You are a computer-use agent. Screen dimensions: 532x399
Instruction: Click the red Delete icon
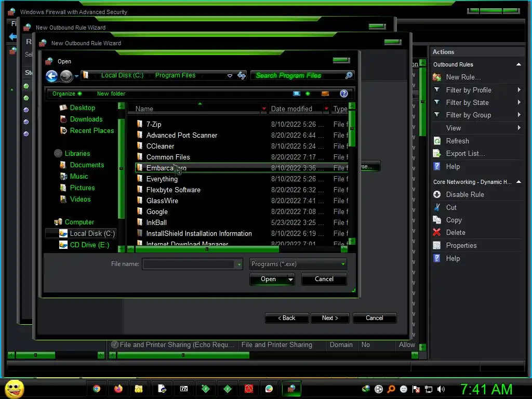(x=437, y=232)
